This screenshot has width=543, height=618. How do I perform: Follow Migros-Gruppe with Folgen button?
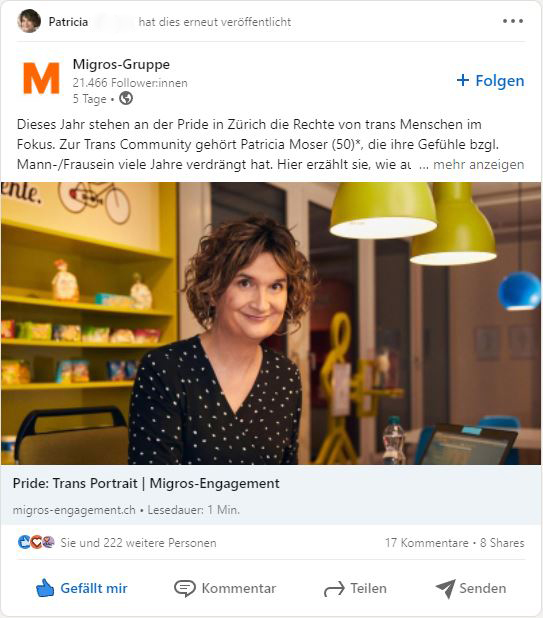[x=490, y=80]
